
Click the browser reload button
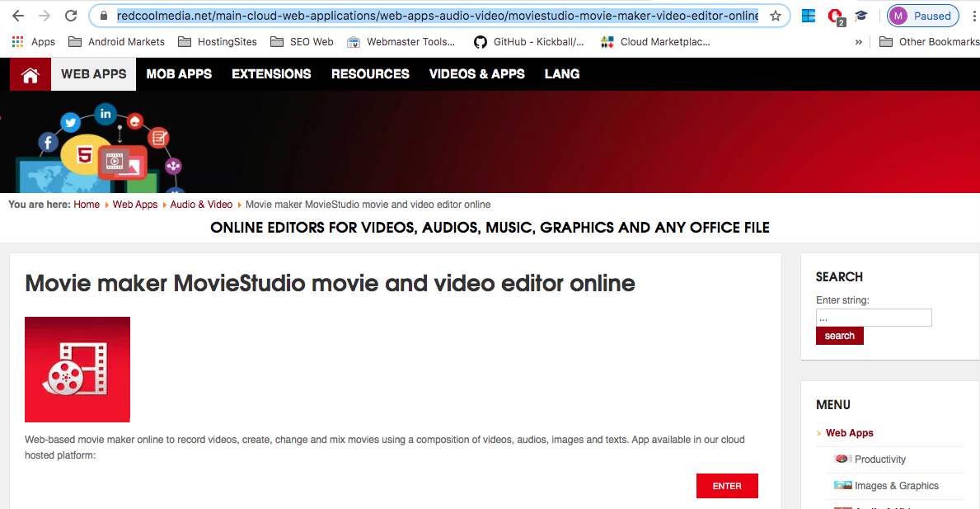click(71, 16)
